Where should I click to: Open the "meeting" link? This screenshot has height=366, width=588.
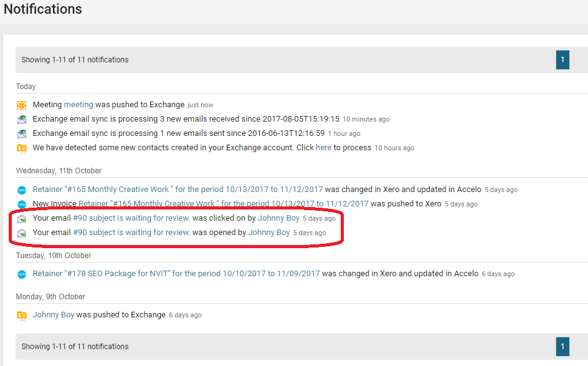click(x=78, y=104)
